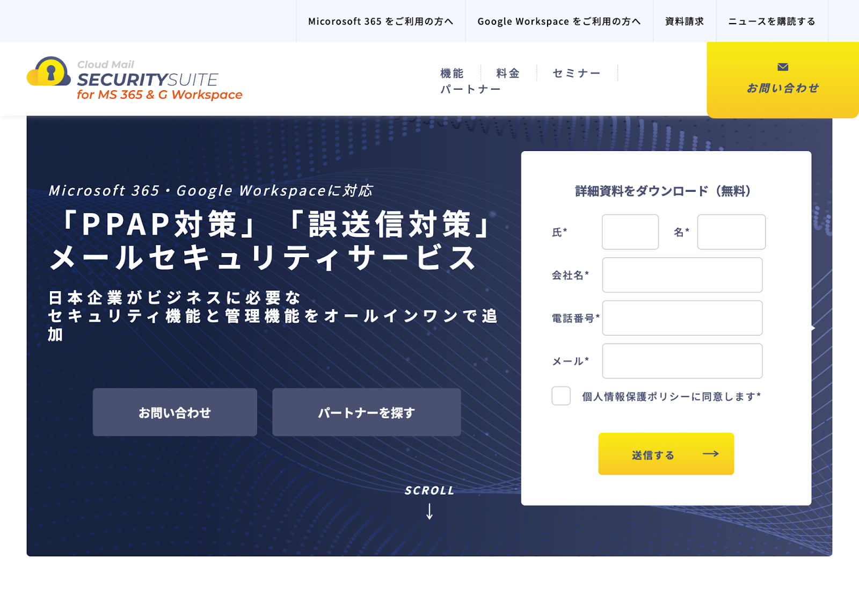Screen dimensions: 859x616
Task: Click the 詳細資料をダウンロード（無料） heading
Action: pos(666,191)
